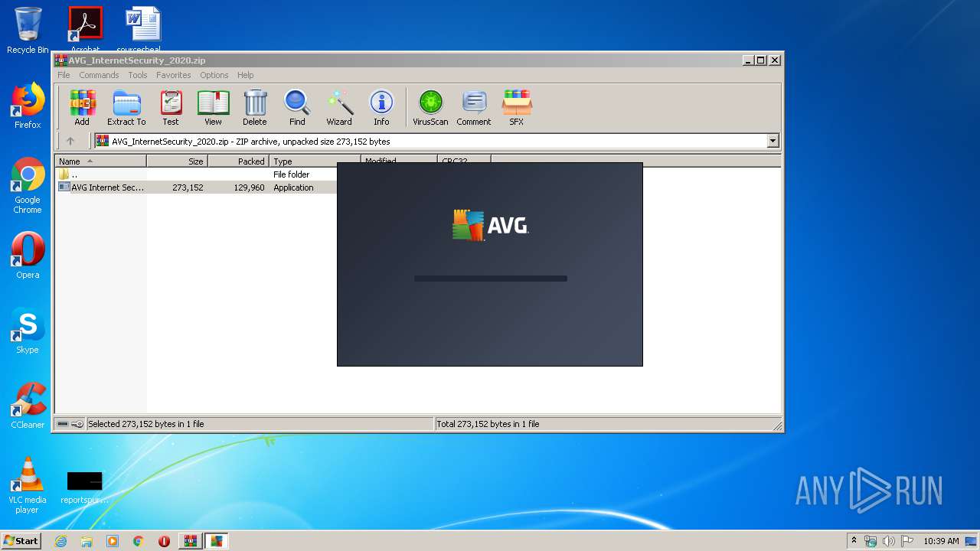Switch to AVG installer taskbar button
The image size is (980, 551).
pos(217,541)
